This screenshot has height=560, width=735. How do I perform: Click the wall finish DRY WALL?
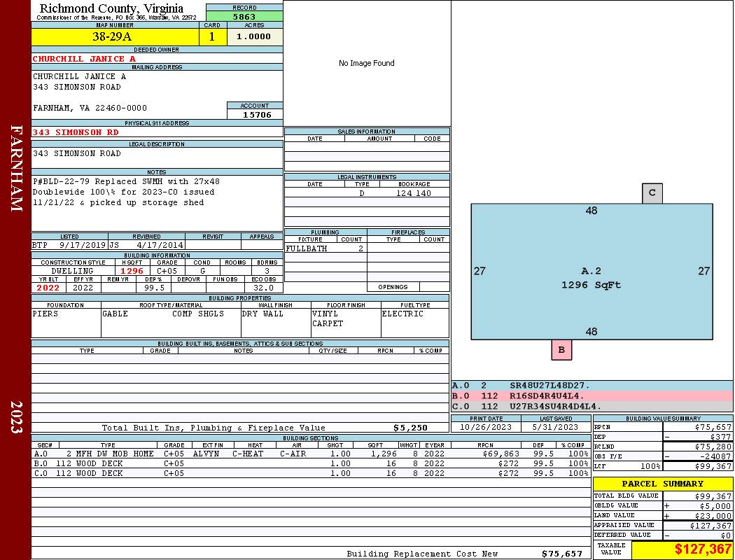pyautogui.click(x=262, y=314)
